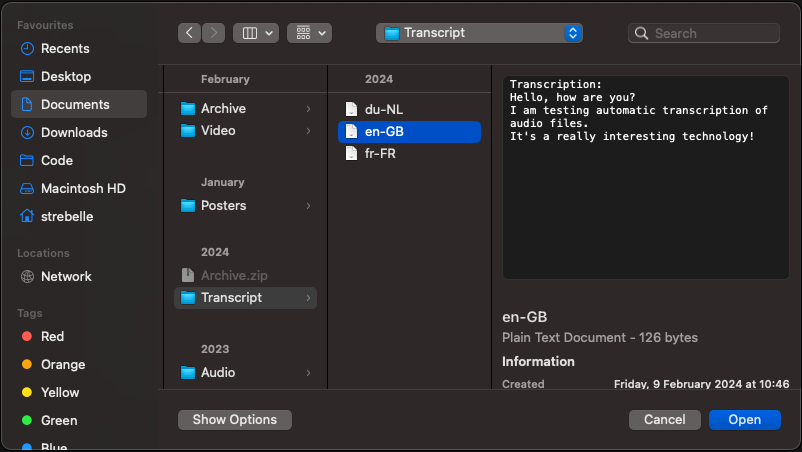Click the February group header
802x452 pixels.
point(225,79)
